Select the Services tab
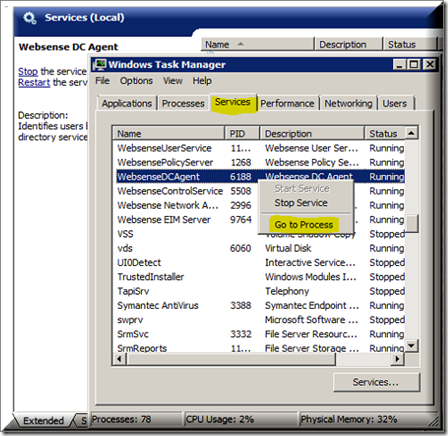The image size is (448, 436). 233,102
